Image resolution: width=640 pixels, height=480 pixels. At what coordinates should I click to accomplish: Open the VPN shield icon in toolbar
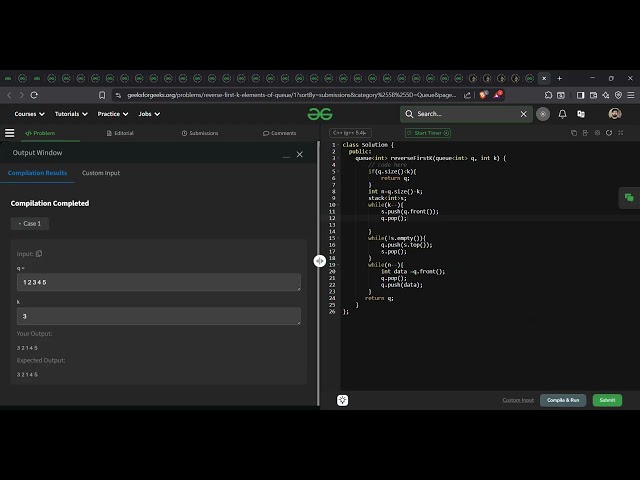618,95
